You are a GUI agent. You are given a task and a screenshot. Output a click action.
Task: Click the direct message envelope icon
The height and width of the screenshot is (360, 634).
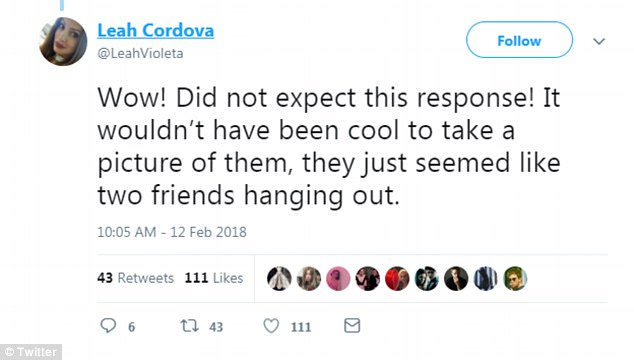352,325
